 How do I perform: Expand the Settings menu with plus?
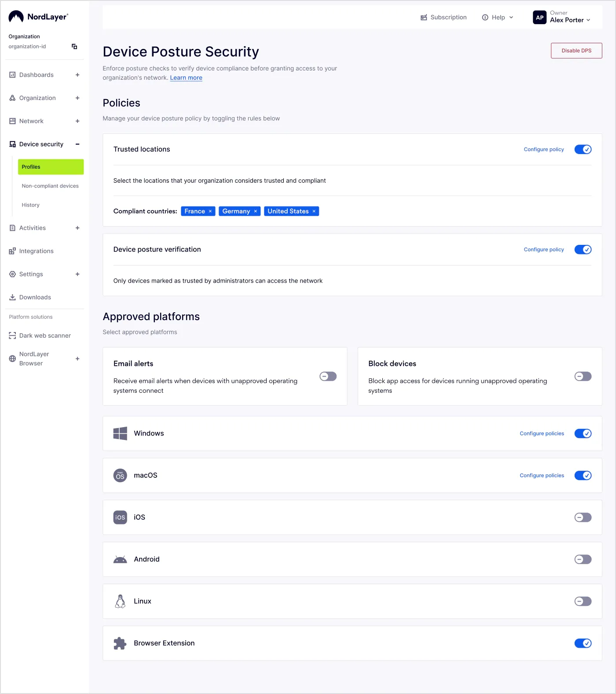click(77, 274)
